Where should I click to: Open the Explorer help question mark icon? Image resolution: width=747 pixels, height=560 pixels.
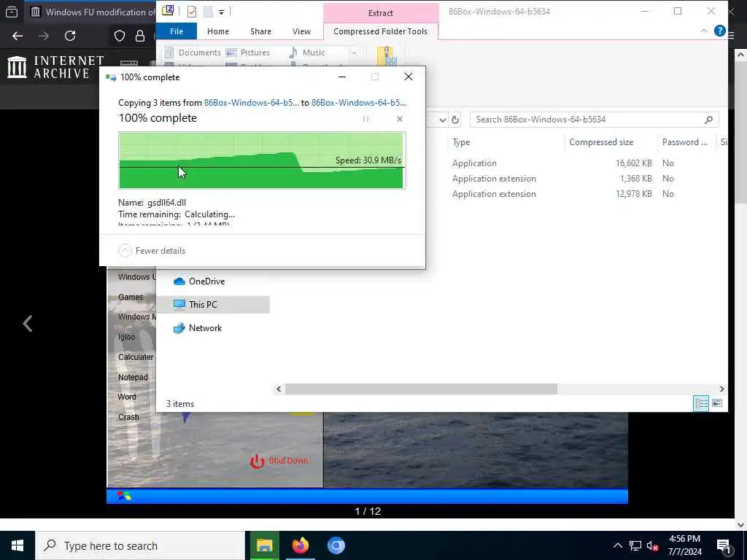point(719,31)
